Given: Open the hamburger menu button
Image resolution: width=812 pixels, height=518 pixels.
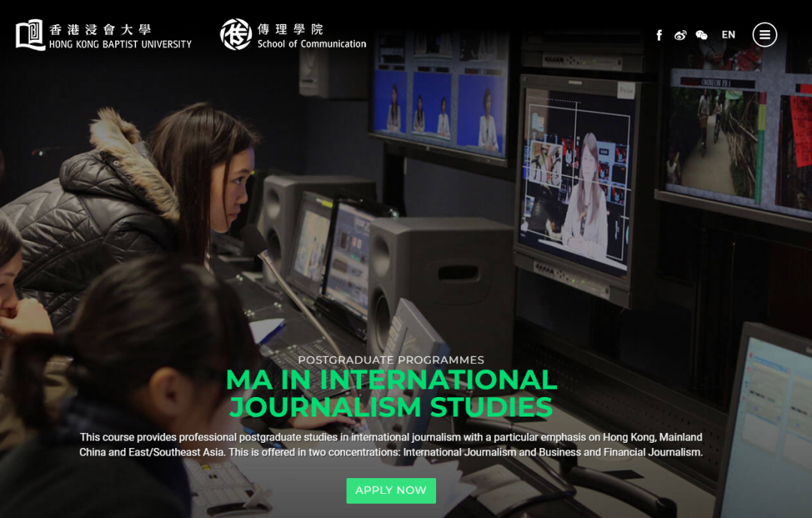Looking at the screenshot, I should [765, 35].
